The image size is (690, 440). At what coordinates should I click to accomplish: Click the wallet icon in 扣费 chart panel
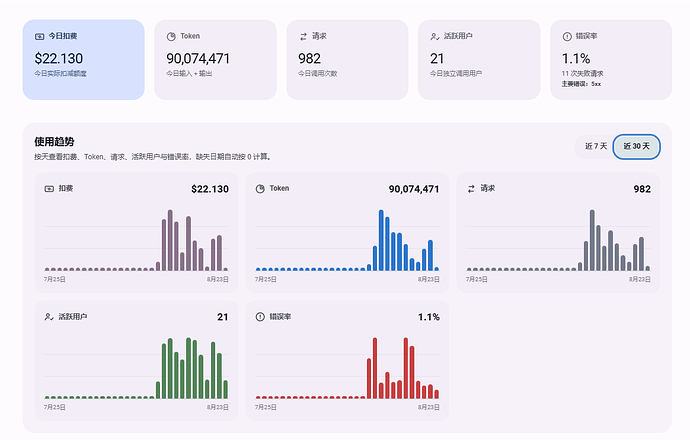pyautogui.click(x=49, y=189)
